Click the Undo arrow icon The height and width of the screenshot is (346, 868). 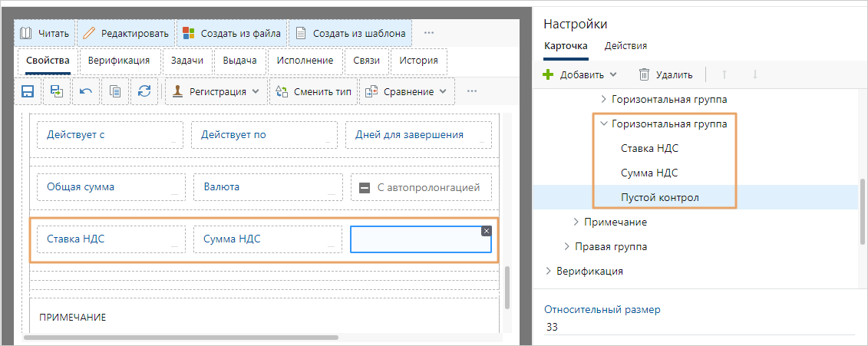[x=86, y=91]
